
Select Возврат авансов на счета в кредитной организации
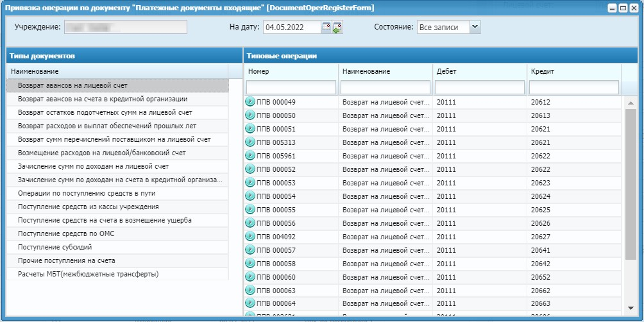point(117,99)
